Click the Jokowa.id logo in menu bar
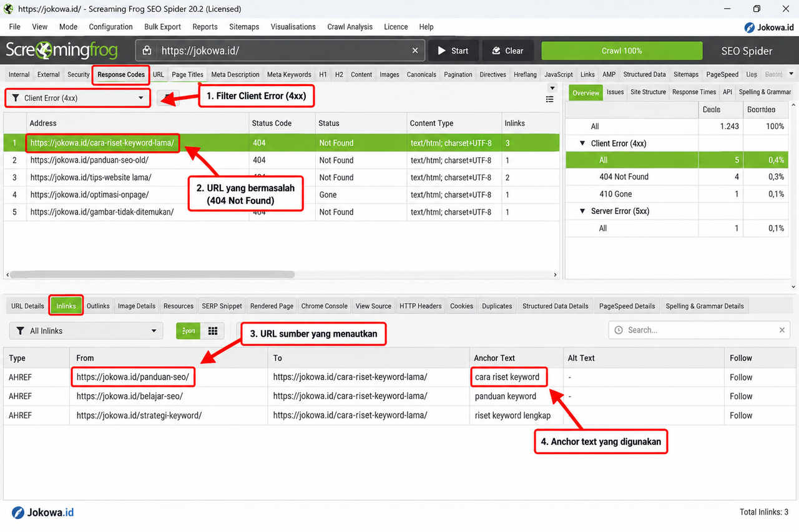This screenshot has width=799, height=532. point(769,27)
